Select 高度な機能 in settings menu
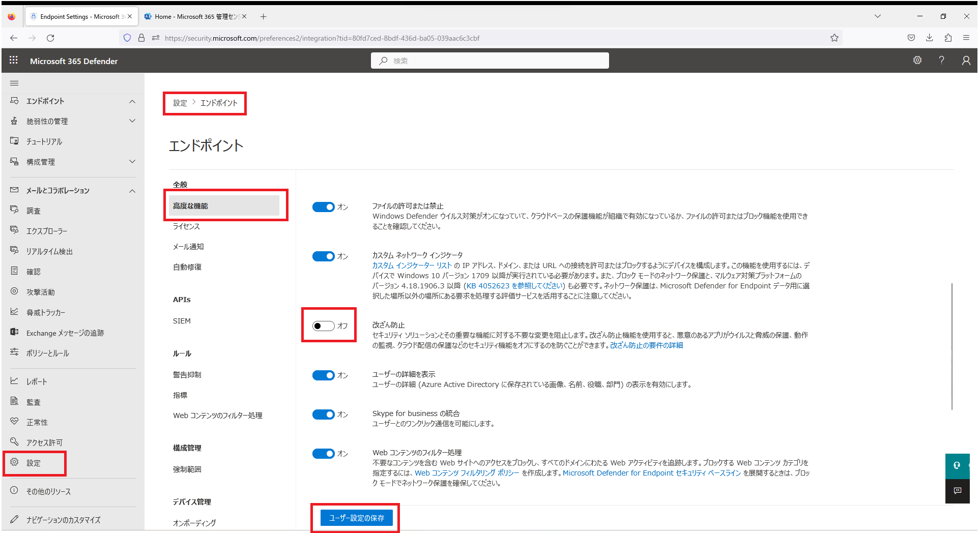Screen dimensions: 980x533 pyautogui.click(x=224, y=206)
